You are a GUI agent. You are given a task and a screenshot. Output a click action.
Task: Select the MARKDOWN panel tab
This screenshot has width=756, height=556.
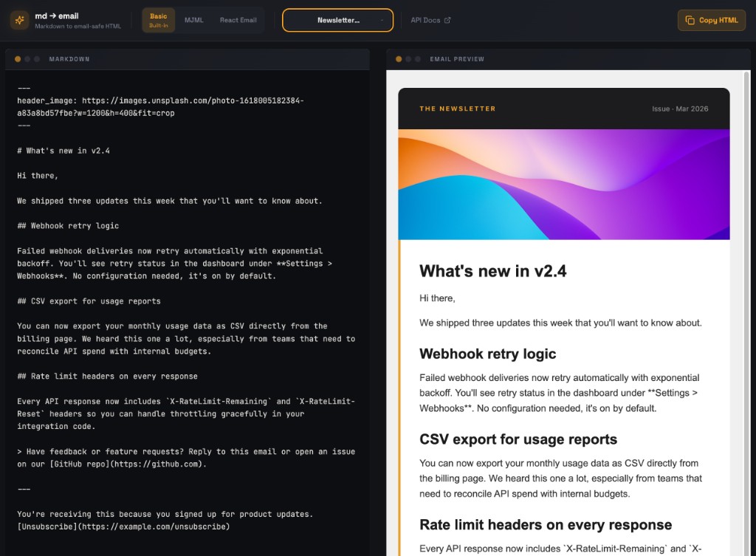(x=69, y=59)
